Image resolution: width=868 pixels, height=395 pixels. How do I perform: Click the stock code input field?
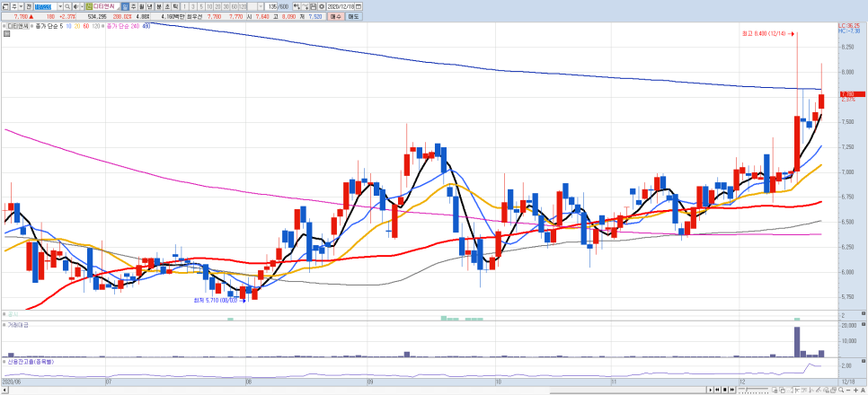coord(46,6)
